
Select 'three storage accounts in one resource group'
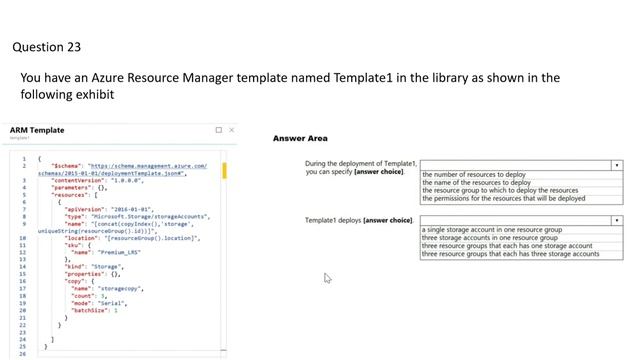coord(489,238)
